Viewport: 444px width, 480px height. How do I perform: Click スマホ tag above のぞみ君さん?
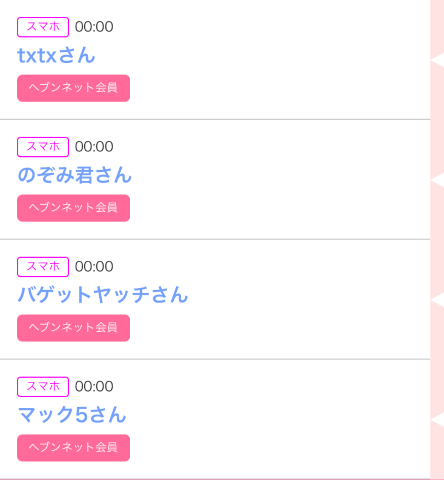[43, 147]
